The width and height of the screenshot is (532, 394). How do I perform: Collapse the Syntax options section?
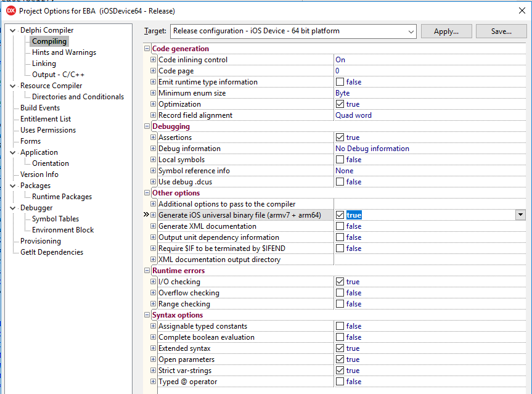(x=147, y=315)
